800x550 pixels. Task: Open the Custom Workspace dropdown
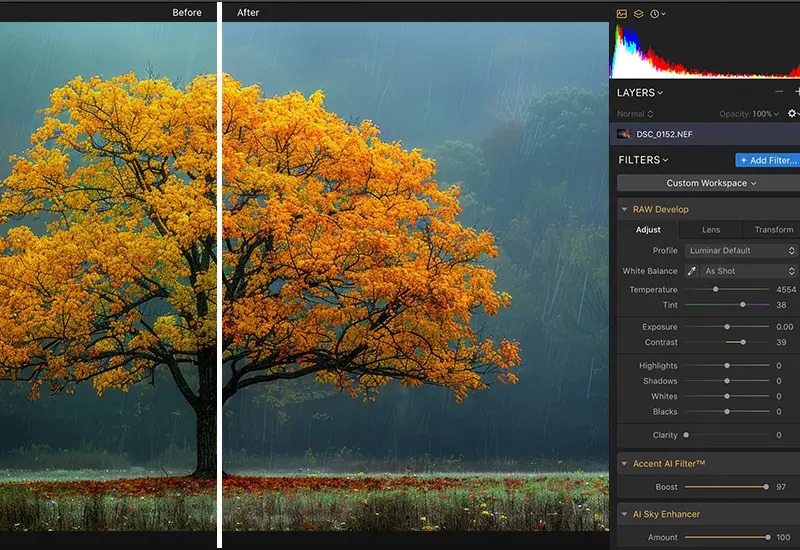coord(710,183)
